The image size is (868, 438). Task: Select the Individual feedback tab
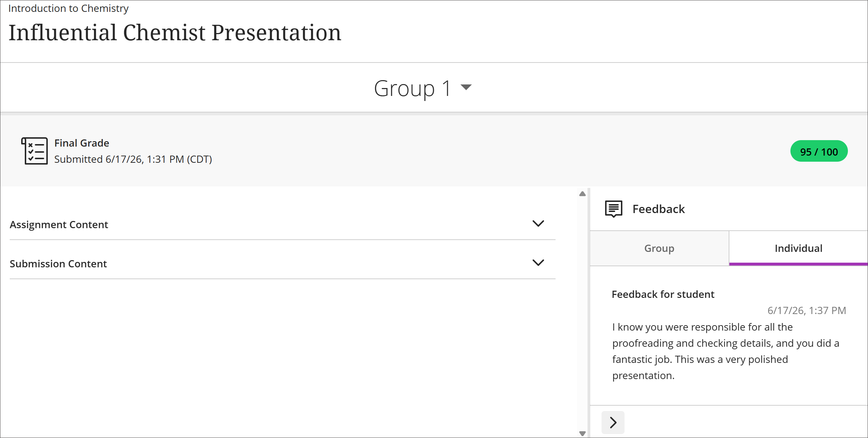point(798,248)
